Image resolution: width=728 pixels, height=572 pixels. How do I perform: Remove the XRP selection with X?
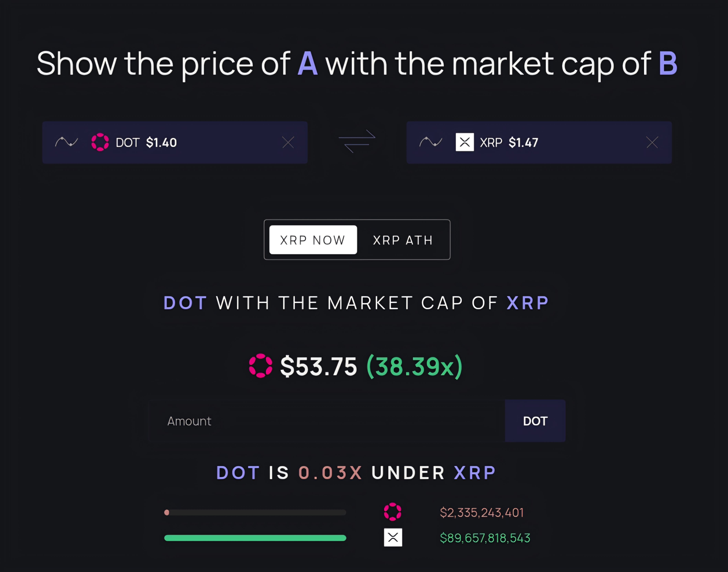pyautogui.click(x=652, y=142)
